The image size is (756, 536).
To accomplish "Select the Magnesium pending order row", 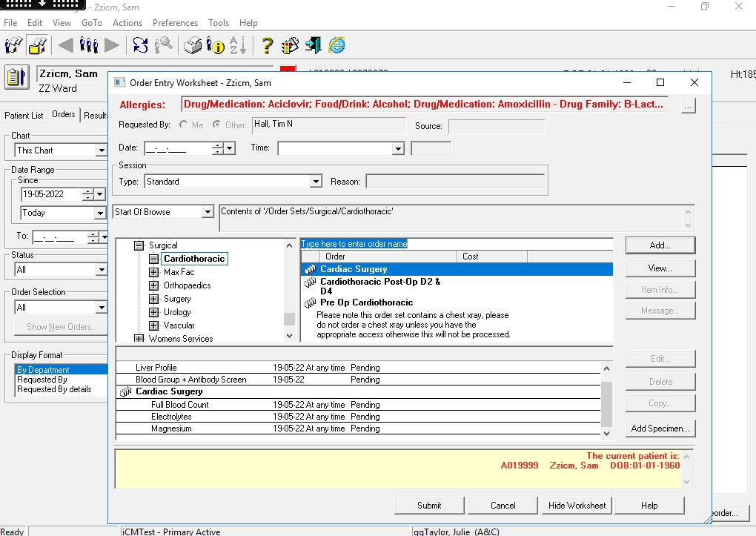I will click(358, 429).
